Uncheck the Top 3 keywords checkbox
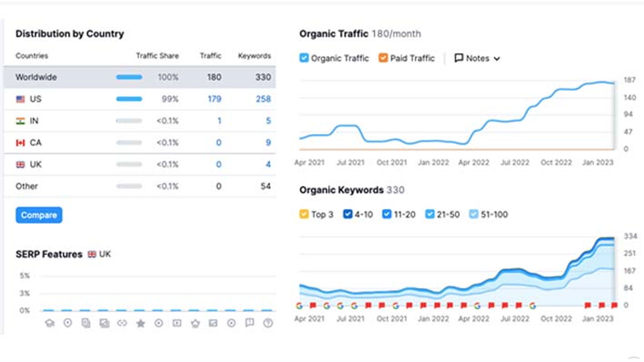 pyautogui.click(x=304, y=214)
